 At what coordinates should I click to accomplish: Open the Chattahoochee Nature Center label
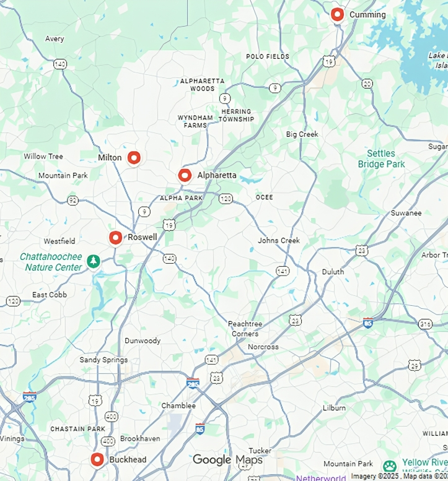click(51, 262)
